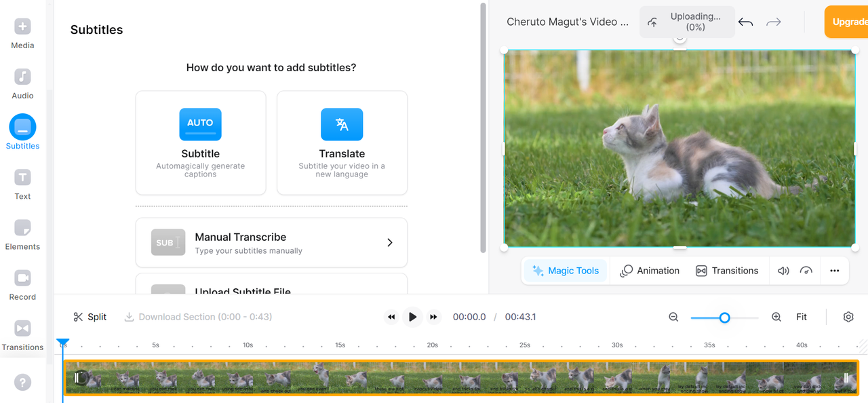Image resolution: width=868 pixels, height=403 pixels.
Task: Open Magic Tools menu
Action: click(566, 271)
